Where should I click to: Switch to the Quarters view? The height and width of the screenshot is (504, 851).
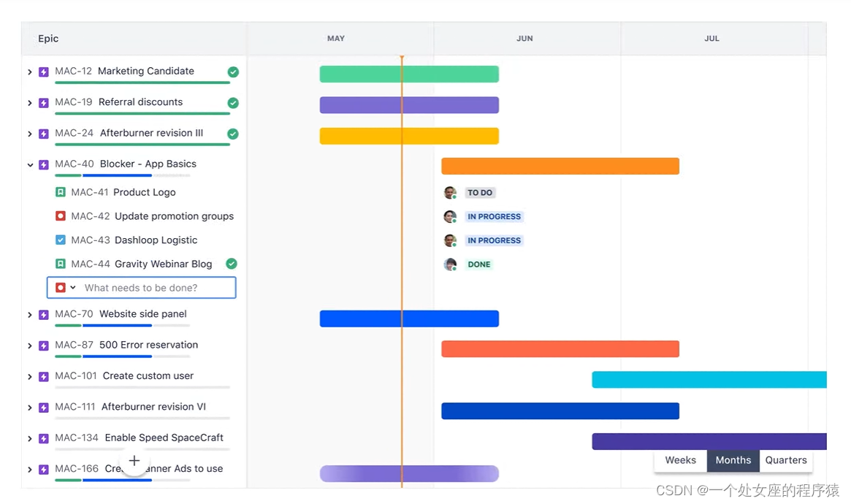785,460
